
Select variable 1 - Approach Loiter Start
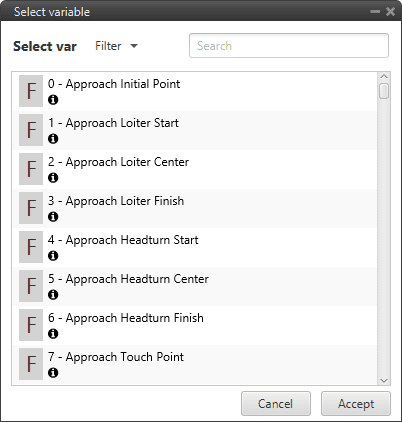click(x=195, y=130)
